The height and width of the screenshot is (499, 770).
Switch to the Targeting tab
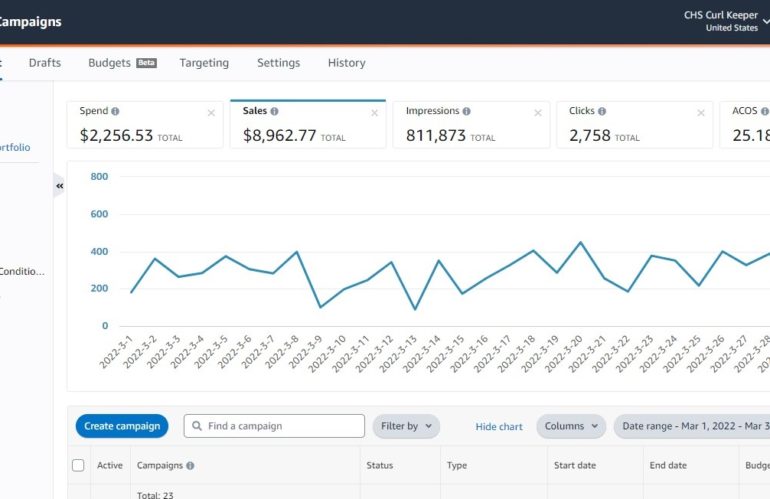pos(204,63)
